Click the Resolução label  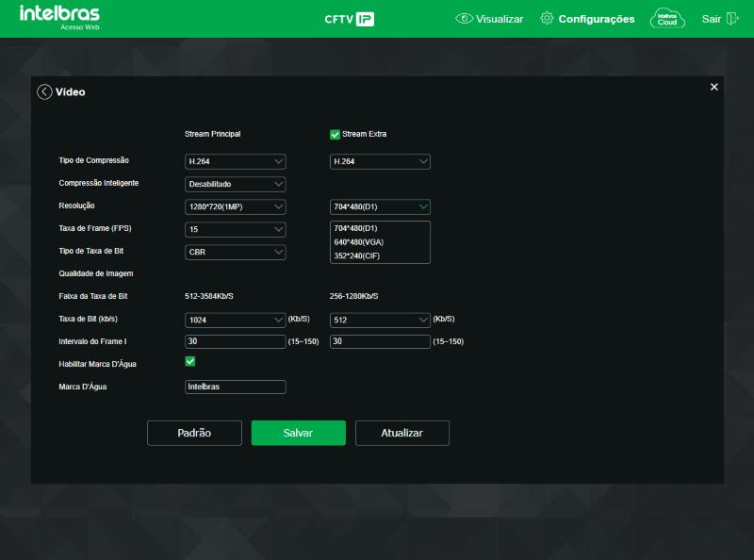76,206
